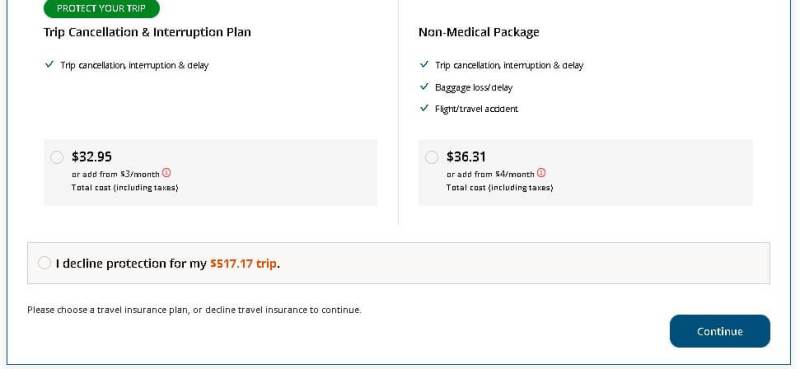Screen dimensions: 800x369
Task: Click the $32.95 price text
Action: click(x=92, y=157)
